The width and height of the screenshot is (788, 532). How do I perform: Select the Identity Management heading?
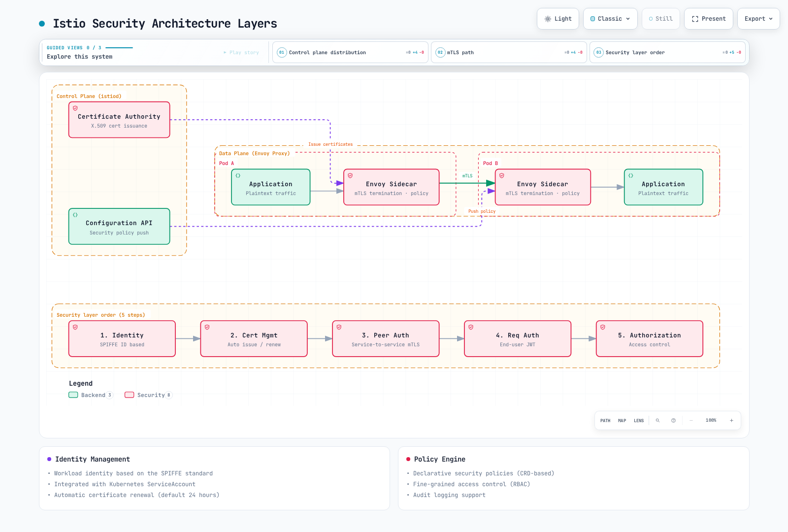tap(93, 459)
